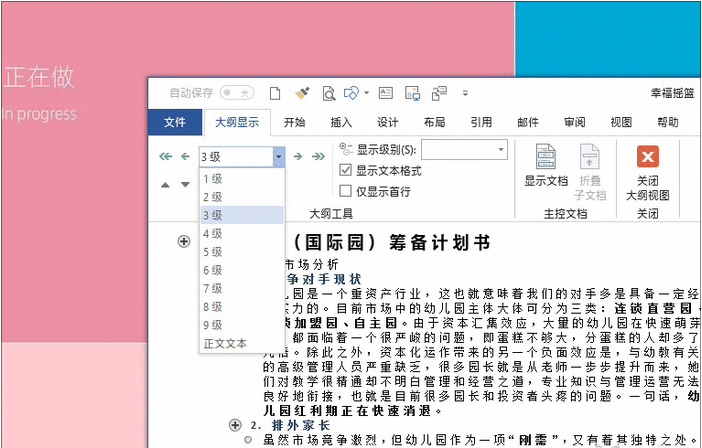The image size is (702, 448).
Task: Open customize quick access toolbar arrow
Action: click(465, 93)
